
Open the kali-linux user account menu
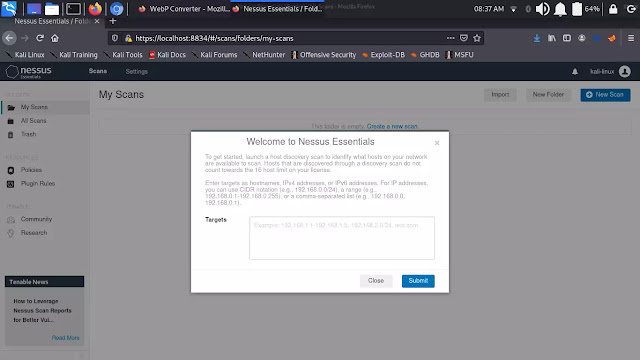coord(610,71)
